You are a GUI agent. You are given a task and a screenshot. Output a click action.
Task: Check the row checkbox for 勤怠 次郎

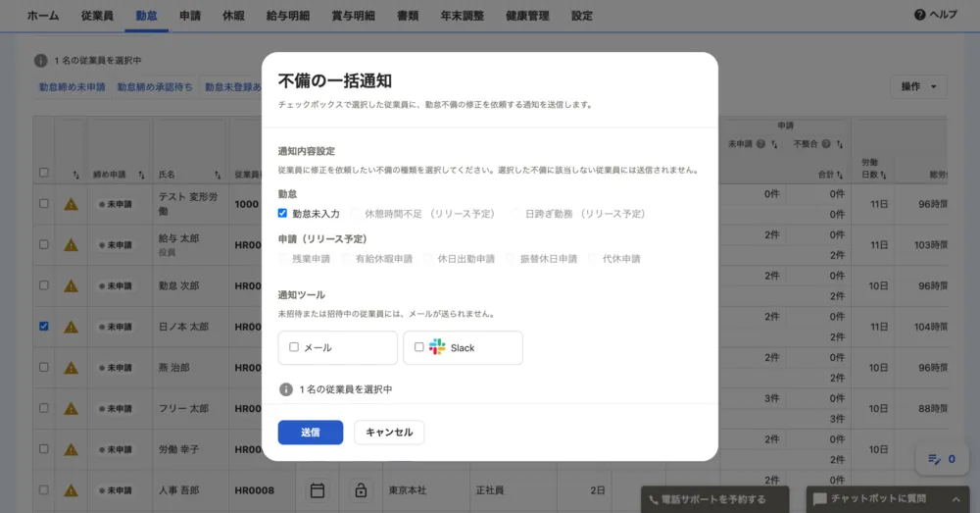(44, 284)
